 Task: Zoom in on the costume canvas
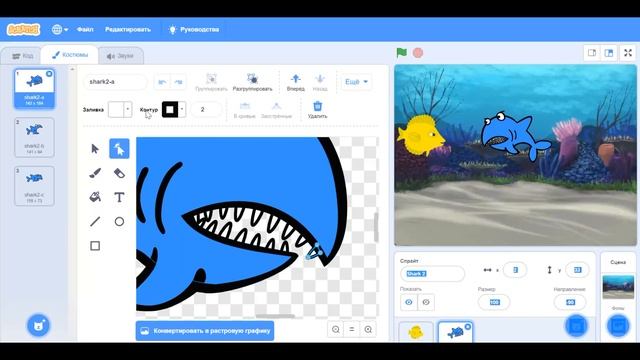point(368,329)
